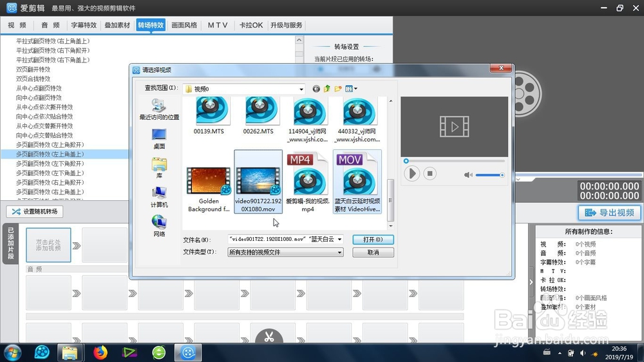Viewport: 644px width, 362px height.
Task: Expand the 查找范围 folder dropdown
Action: click(301, 89)
